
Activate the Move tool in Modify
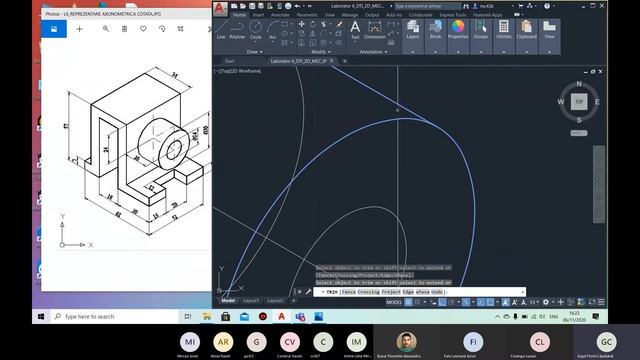301,24
